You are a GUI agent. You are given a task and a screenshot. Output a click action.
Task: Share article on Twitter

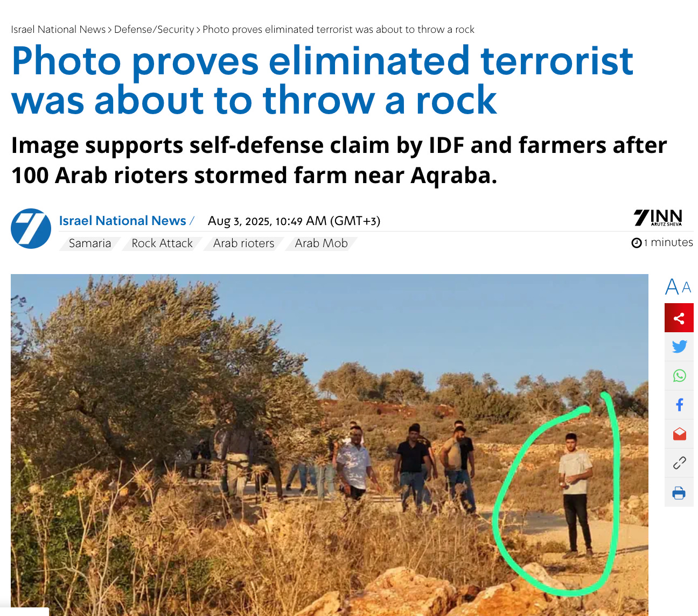[679, 346]
